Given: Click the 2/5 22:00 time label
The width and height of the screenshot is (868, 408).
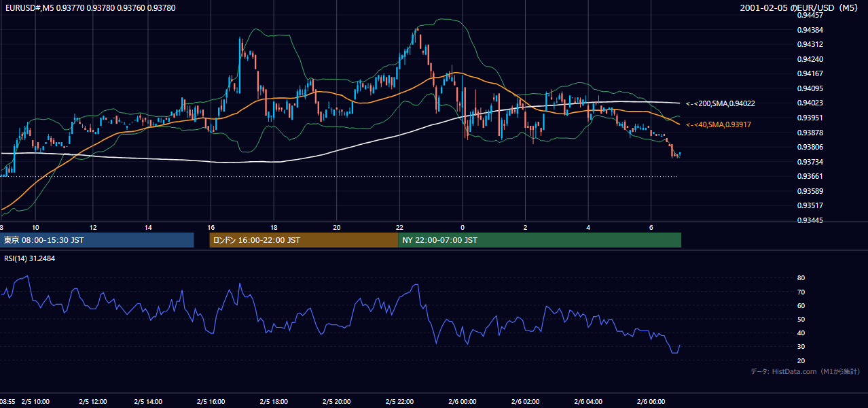Looking at the screenshot, I should (400, 401).
